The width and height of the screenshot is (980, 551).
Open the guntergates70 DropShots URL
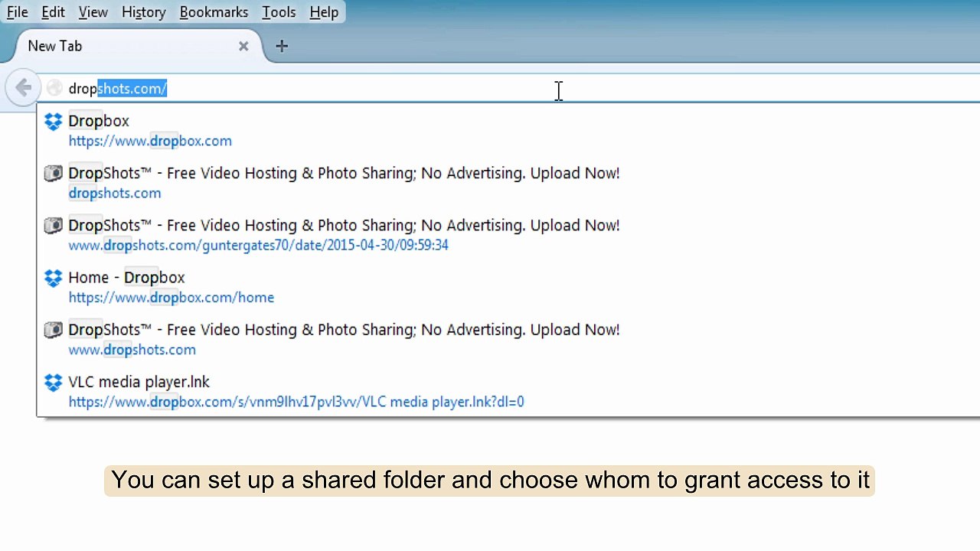[258, 245]
